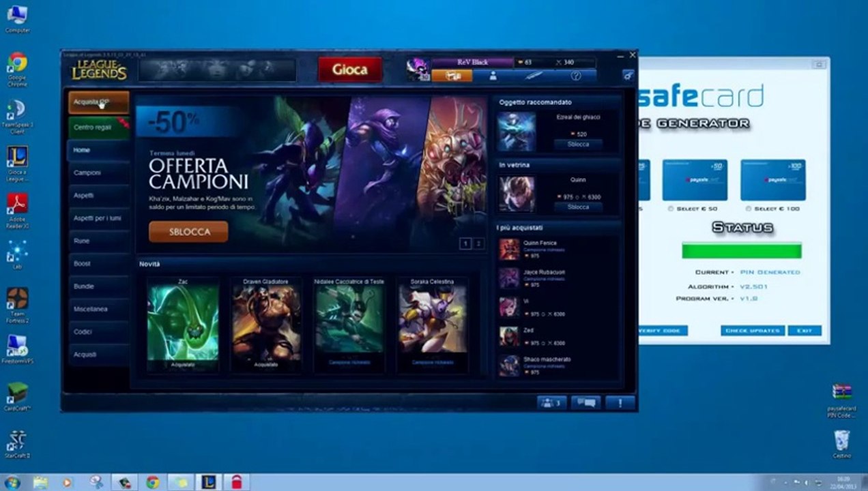Click the Windows Start button
The width and height of the screenshot is (868, 491).
tap(12, 483)
